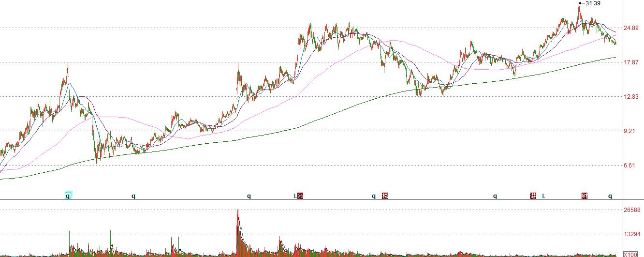Viewport: 644px width, 257px height.
Task: Click the 17.87 price axis label
Action: point(632,62)
